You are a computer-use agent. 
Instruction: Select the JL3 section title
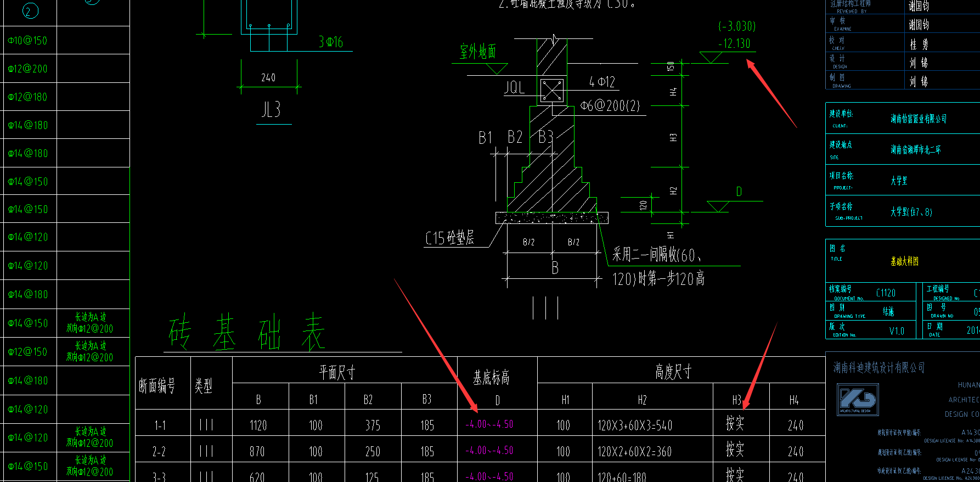point(271,110)
